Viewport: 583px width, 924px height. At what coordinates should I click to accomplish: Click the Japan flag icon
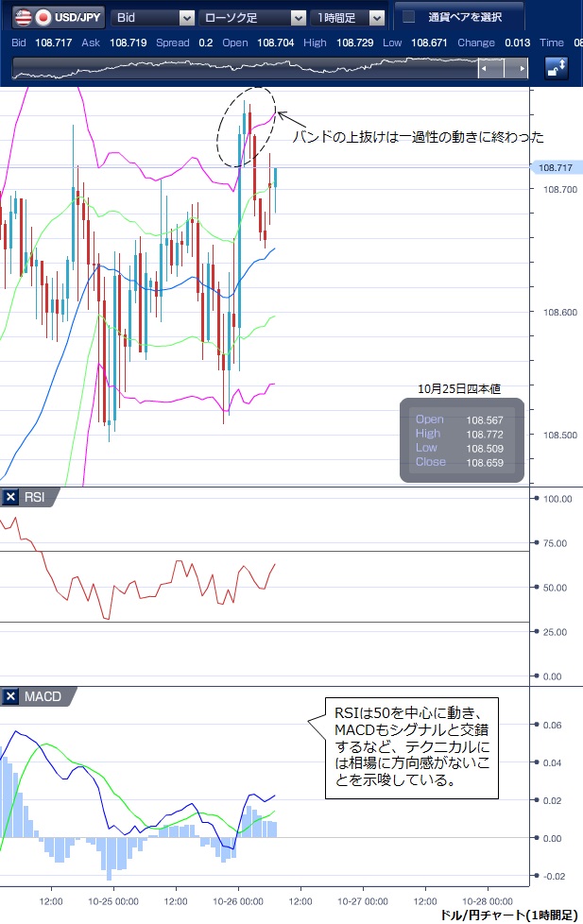43,17
